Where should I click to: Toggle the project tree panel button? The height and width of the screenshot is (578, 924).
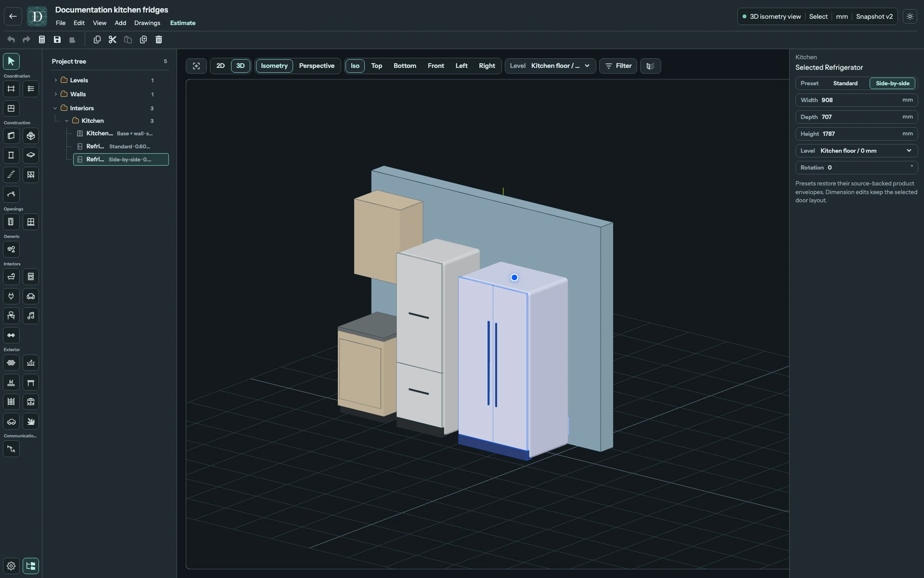[31, 566]
